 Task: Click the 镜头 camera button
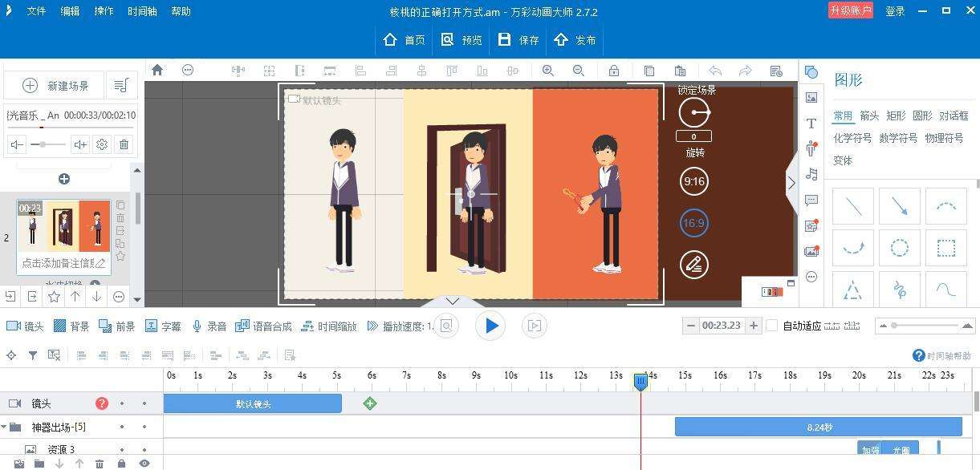tap(25, 326)
